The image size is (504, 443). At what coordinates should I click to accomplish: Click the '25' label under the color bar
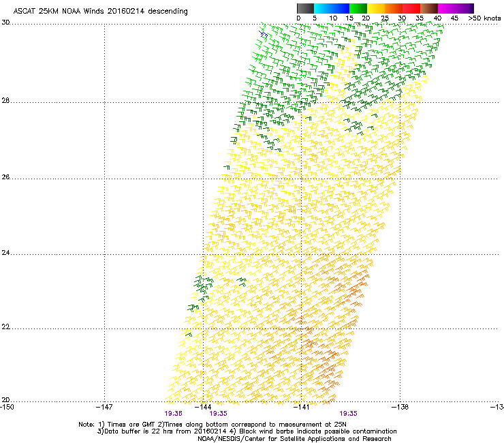[385, 18]
